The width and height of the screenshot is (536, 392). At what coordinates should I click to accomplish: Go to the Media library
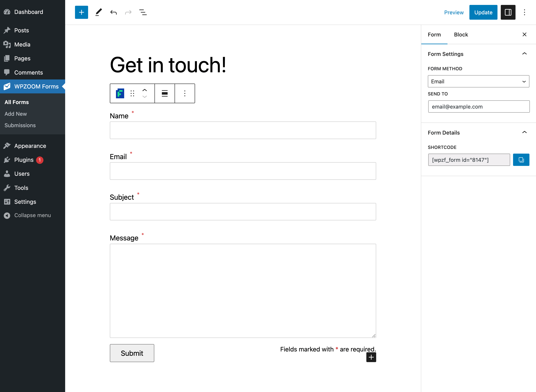point(33,44)
